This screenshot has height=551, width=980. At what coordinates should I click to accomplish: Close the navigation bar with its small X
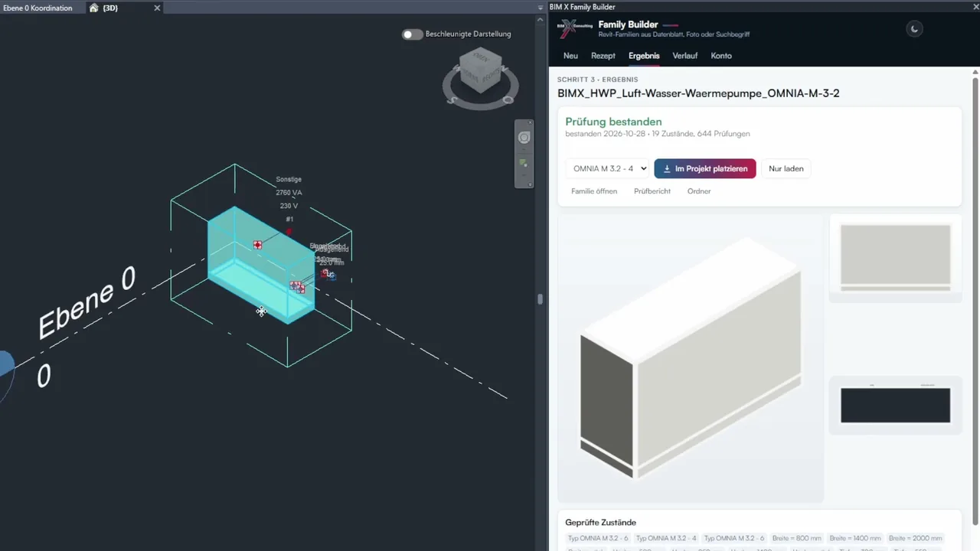click(528, 122)
